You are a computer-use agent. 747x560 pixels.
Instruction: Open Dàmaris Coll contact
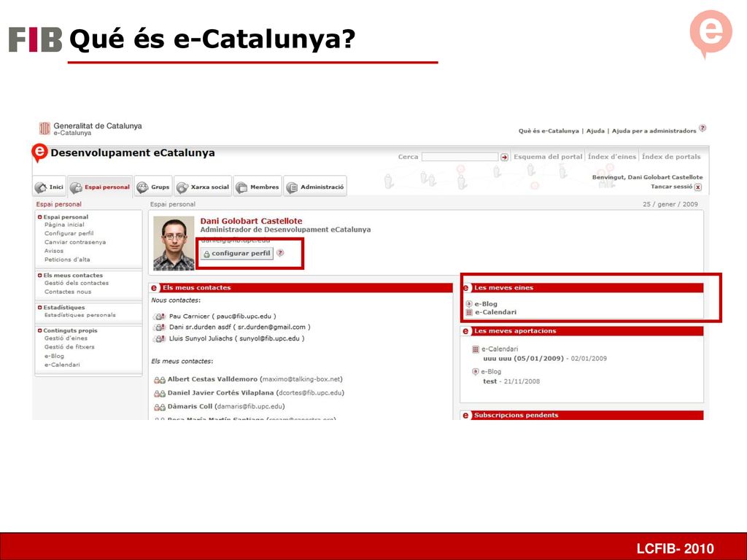pyautogui.click(x=190, y=406)
